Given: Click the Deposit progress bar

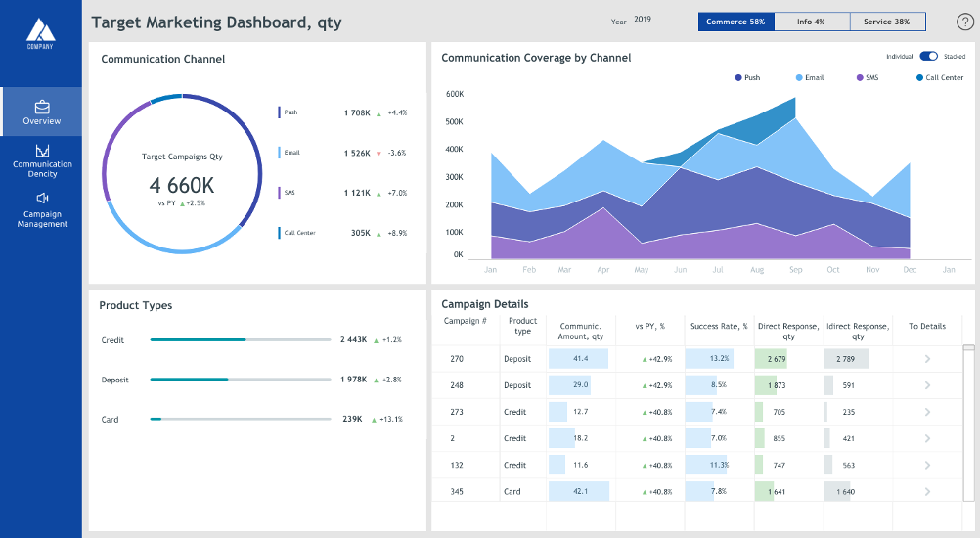Looking at the screenshot, I should pos(240,380).
